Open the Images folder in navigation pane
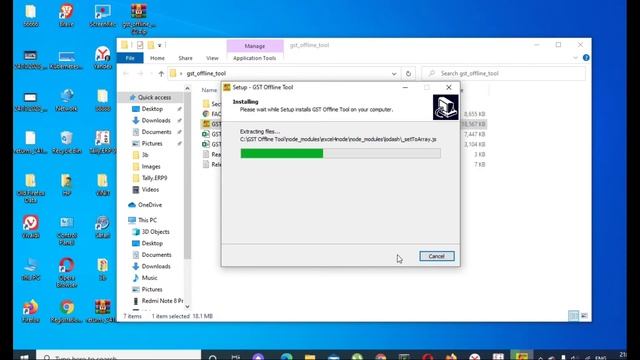640x360 pixels. 151,167
